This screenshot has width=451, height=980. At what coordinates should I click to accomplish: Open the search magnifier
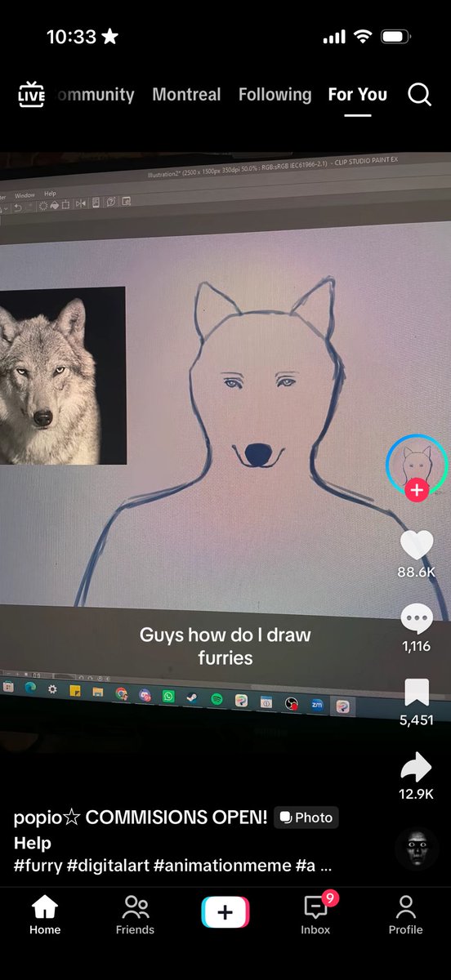pos(419,95)
